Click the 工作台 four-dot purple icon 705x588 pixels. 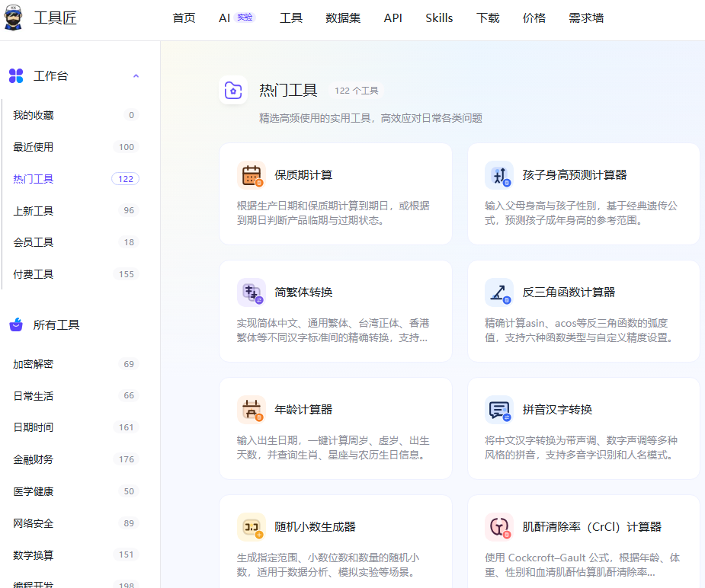tap(16, 76)
